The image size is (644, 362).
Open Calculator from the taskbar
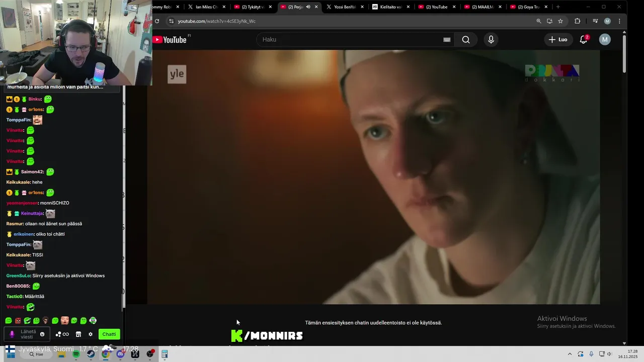pyautogui.click(x=165, y=354)
